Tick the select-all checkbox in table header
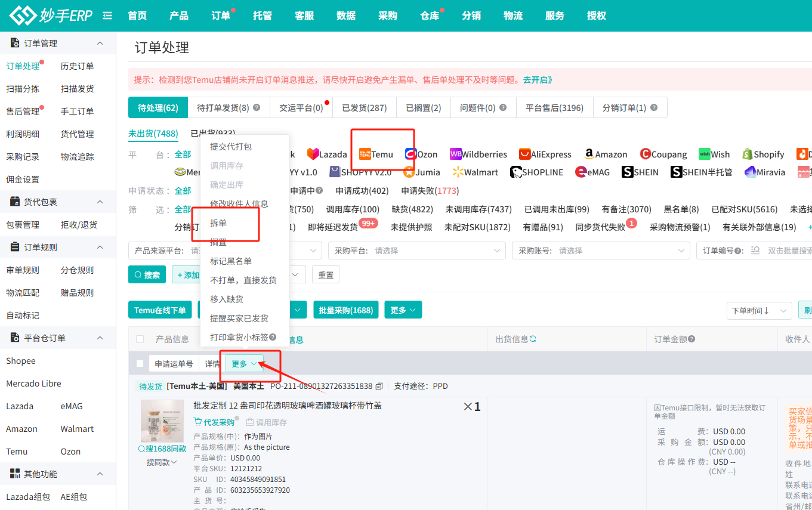This screenshot has height=510, width=812. [140, 339]
